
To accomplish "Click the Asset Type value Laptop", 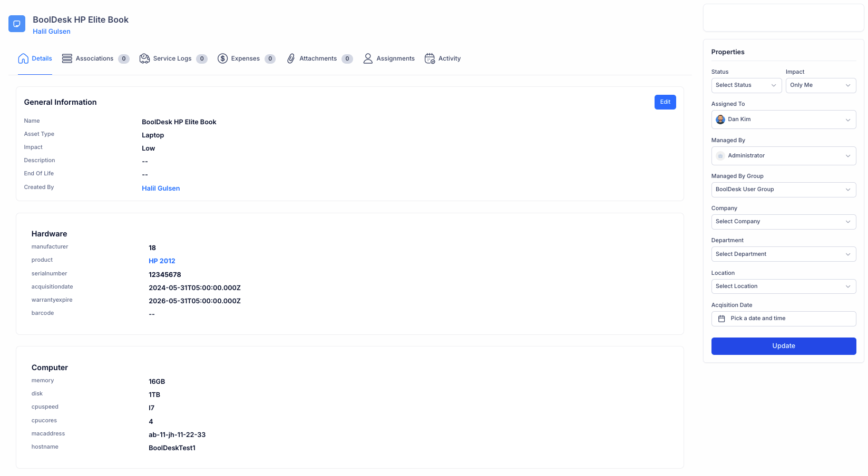I will point(153,135).
